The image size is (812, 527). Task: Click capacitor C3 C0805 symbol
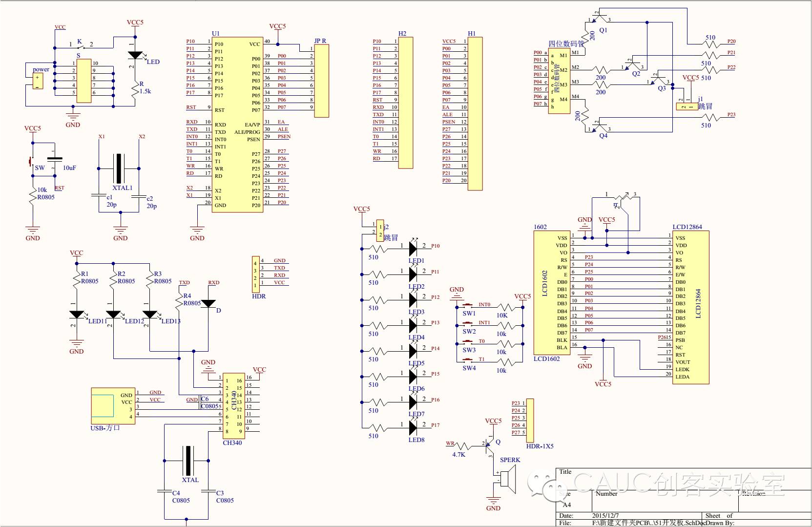[208, 491]
